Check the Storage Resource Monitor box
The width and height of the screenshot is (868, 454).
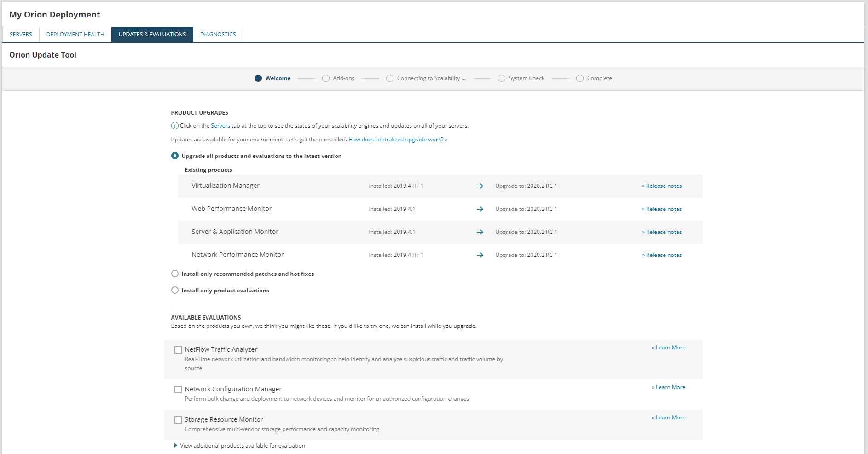[178, 420]
